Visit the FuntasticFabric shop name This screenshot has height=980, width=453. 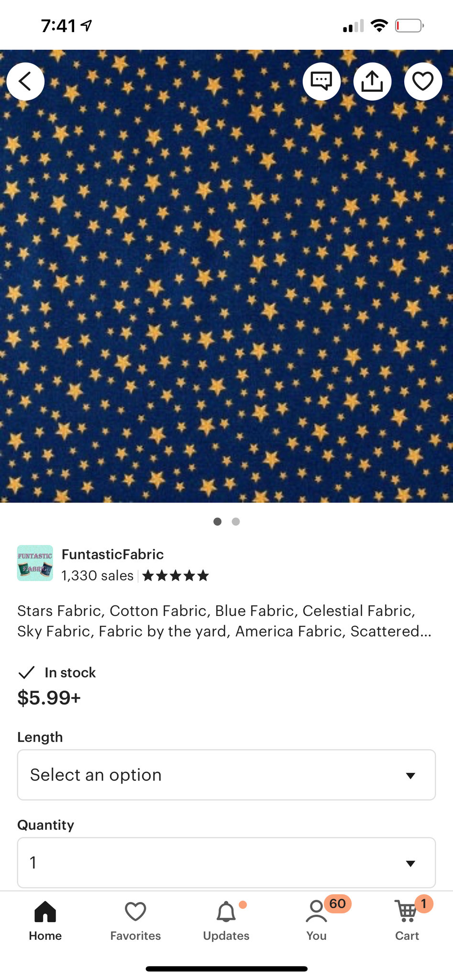coord(112,554)
